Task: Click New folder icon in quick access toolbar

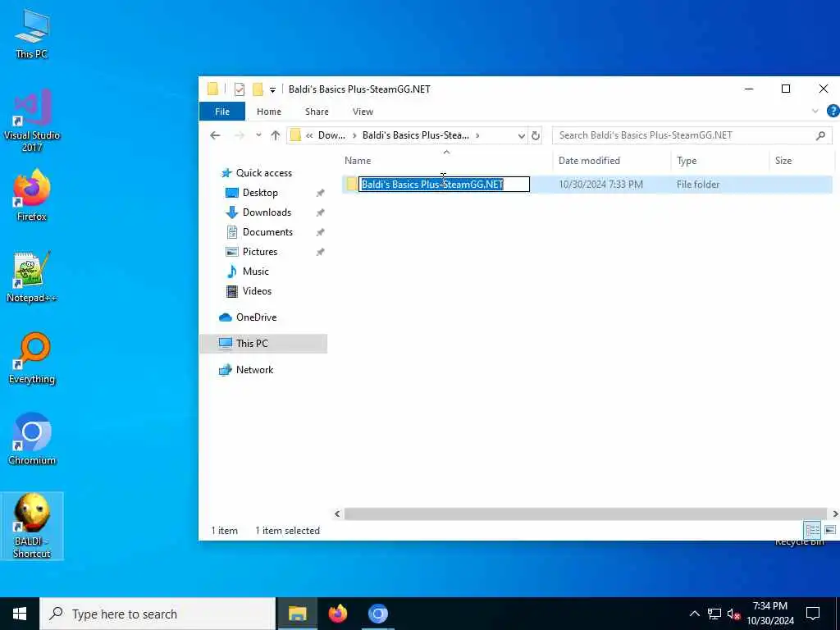Action: click(x=258, y=89)
